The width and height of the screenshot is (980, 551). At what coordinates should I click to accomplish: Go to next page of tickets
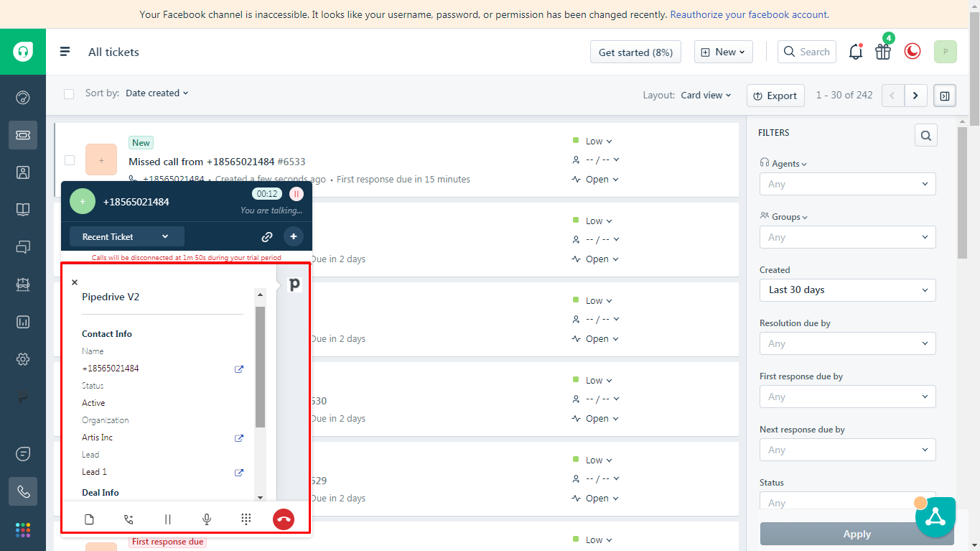915,96
